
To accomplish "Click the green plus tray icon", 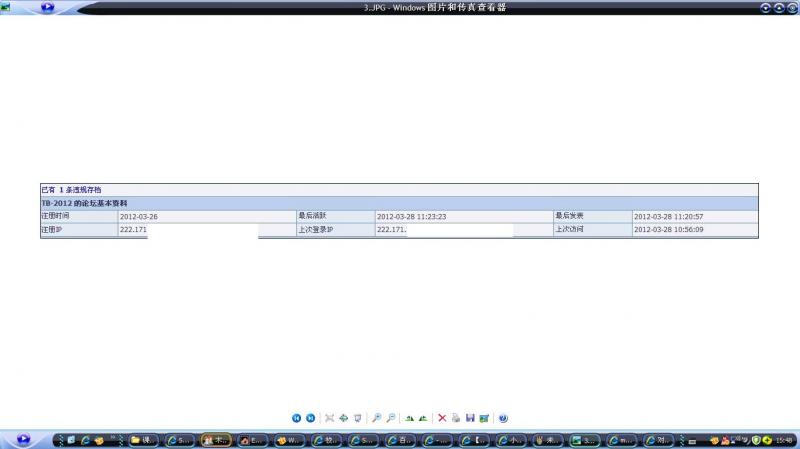I will (767, 440).
